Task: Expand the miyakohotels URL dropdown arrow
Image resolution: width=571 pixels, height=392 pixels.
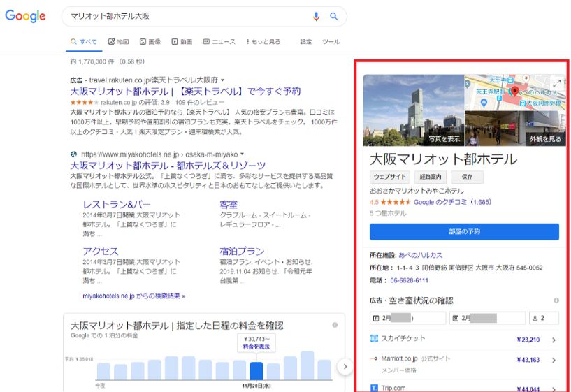Action: 242,154
